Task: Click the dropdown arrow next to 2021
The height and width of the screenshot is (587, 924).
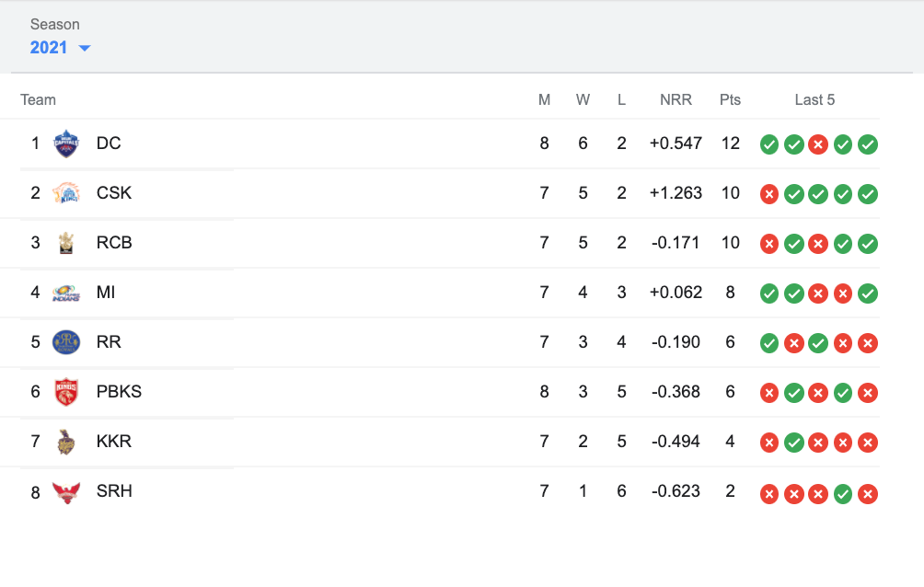Action: click(84, 48)
